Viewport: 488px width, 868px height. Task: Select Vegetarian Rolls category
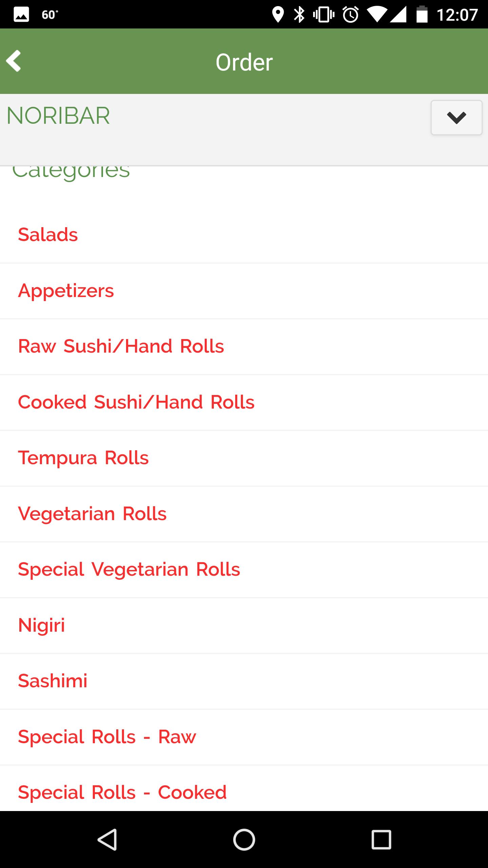pyautogui.click(x=92, y=514)
